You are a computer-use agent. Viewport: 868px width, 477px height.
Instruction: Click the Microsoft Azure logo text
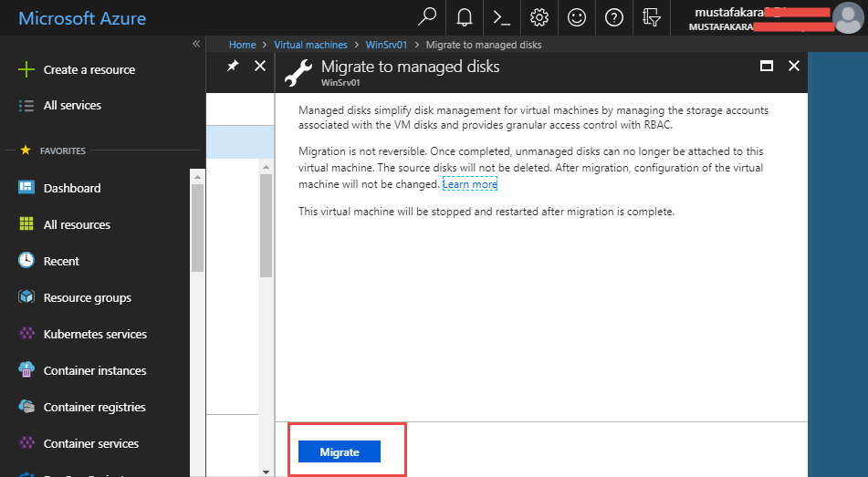[x=82, y=18]
